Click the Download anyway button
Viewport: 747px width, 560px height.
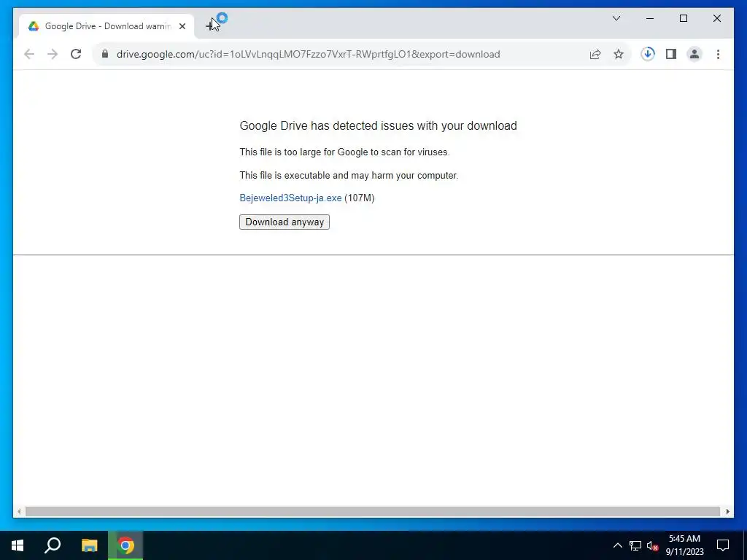[285, 222]
